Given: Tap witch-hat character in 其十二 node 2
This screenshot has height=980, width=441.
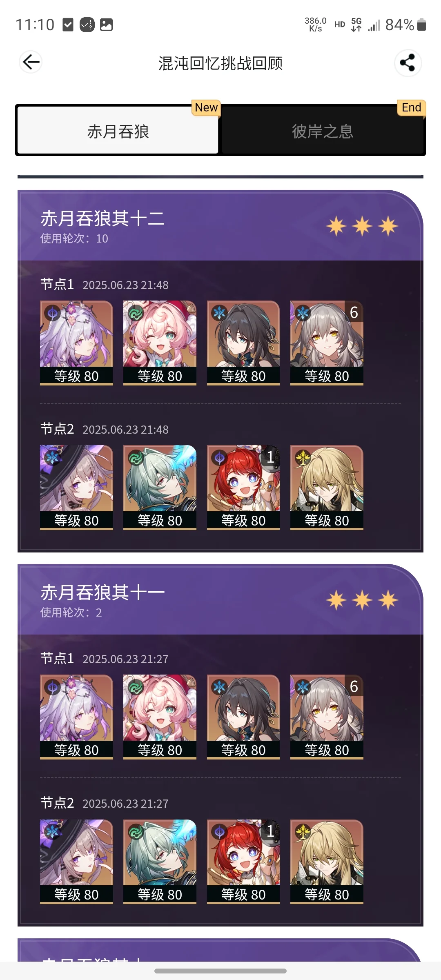Looking at the screenshot, I should pos(76,488).
